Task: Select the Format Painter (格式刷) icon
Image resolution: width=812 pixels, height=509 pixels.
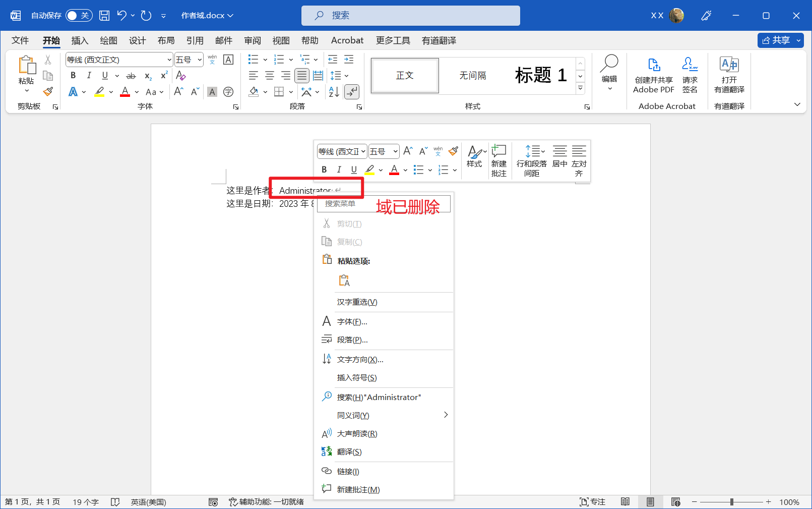Action: tap(48, 91)
